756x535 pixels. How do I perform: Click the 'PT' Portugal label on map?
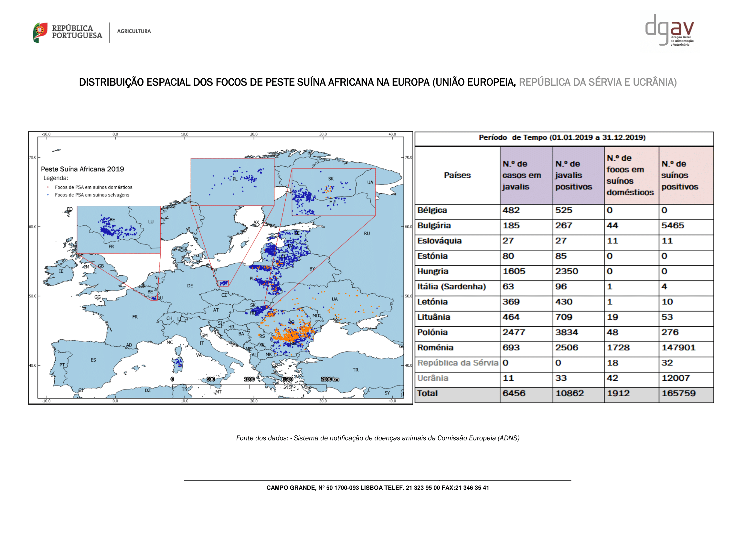[62, 365]
